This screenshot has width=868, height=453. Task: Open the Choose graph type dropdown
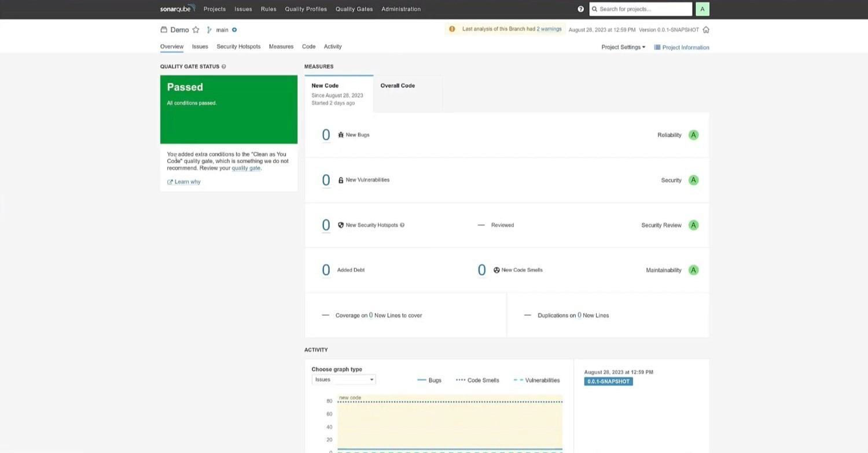click(x=344, y=379)
